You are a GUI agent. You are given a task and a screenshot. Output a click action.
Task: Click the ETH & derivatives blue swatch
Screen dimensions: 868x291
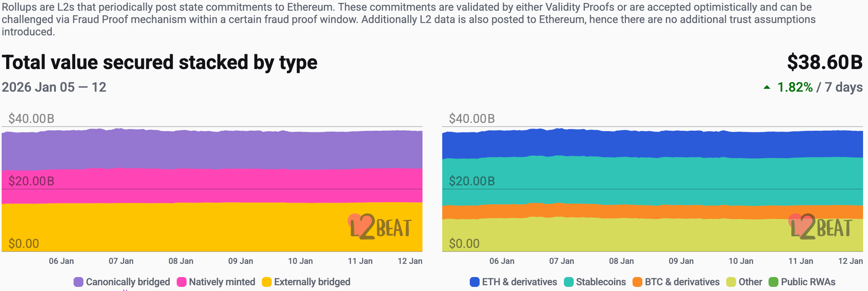(x=475, y=282)
